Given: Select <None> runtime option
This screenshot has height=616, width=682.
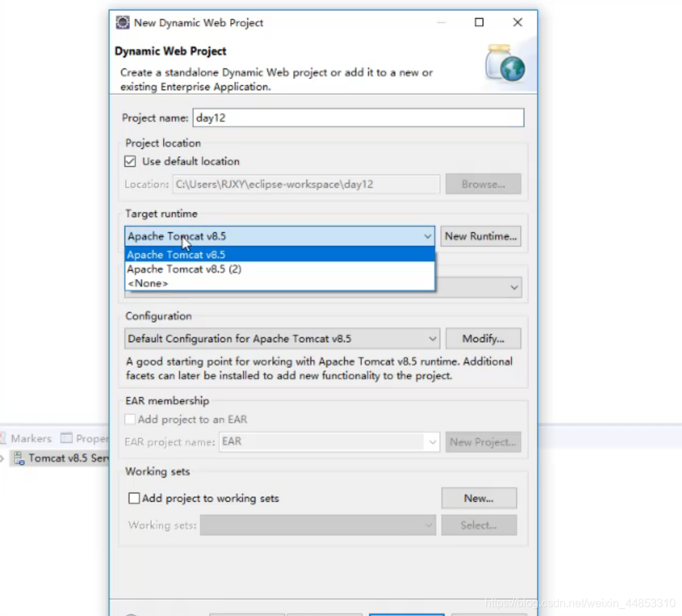Looking at the screenshot, I should click(x=279, y=283).
